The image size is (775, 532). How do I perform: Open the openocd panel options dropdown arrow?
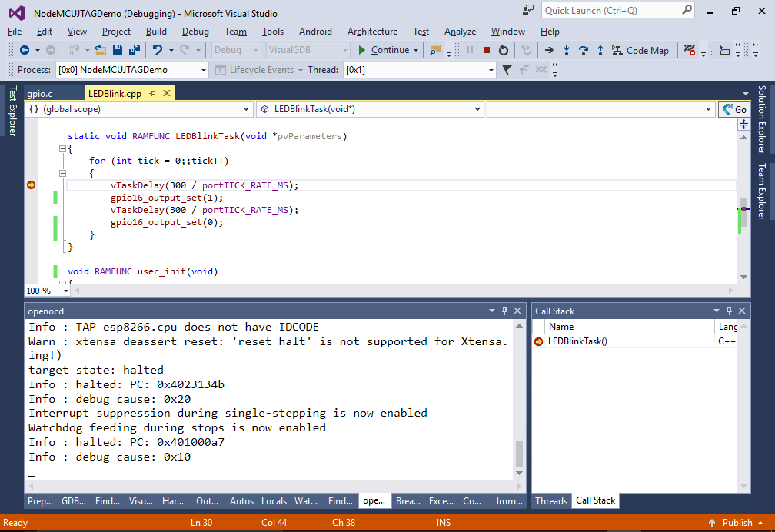pyautogui.click(x=492, y=311)
